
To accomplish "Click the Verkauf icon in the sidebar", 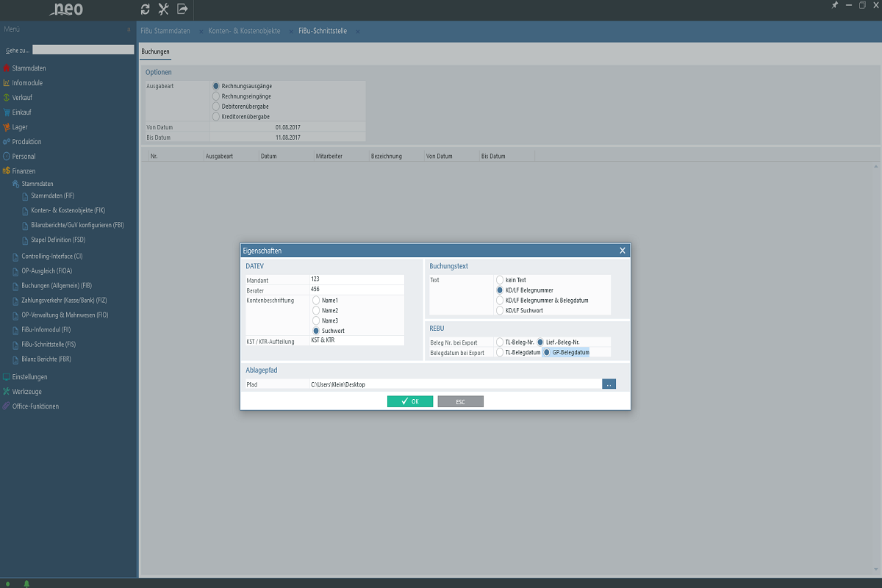I will (7, 98).
